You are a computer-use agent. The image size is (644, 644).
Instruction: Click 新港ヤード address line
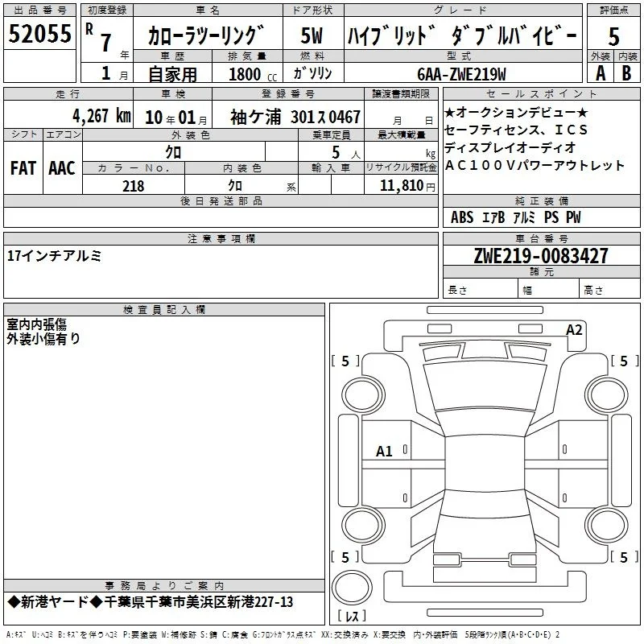pyautogui.click(x=151, y=602)
